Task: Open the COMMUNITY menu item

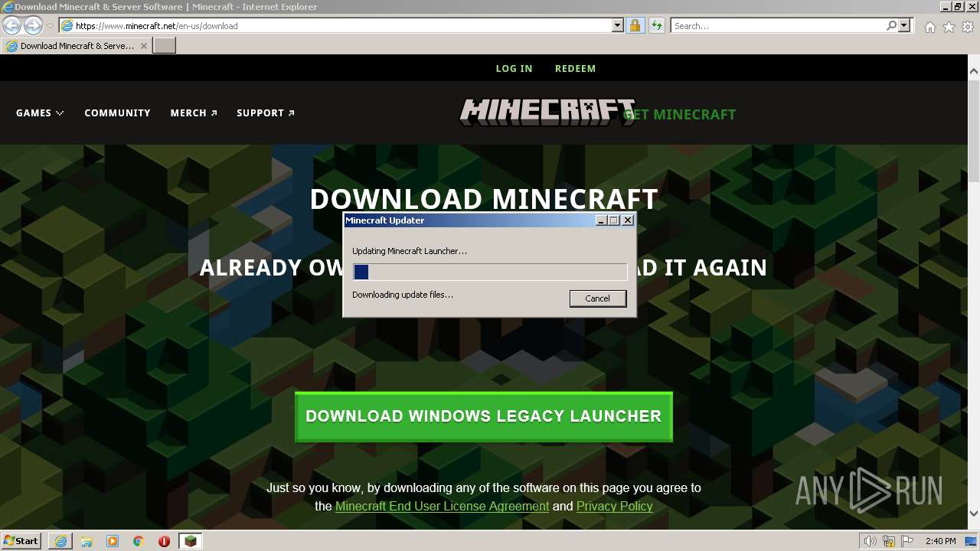Action: 117,112
